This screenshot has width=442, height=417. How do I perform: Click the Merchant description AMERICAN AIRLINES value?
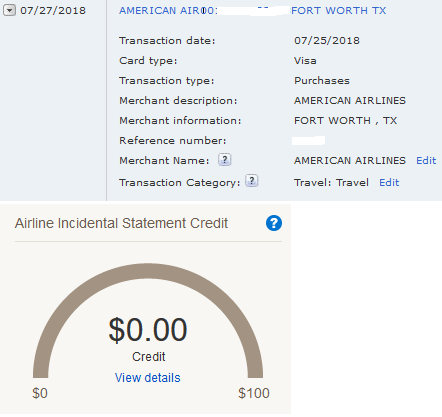pyautogui.click(x=350, y=101)
